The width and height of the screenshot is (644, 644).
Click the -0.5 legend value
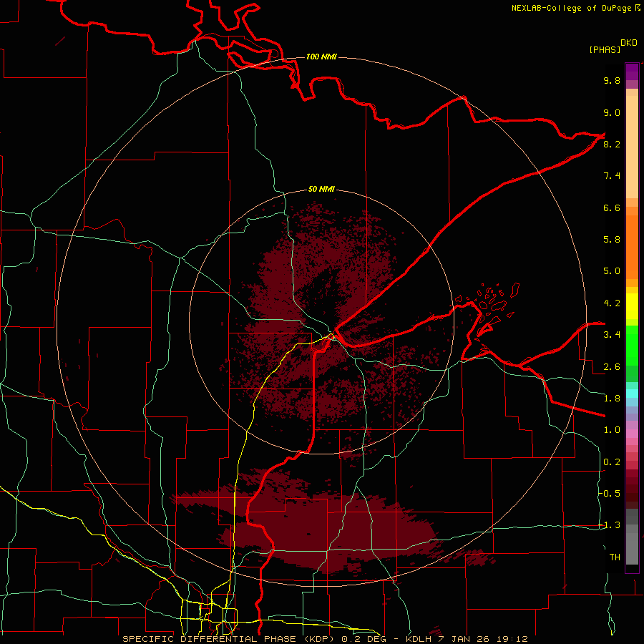610,493
